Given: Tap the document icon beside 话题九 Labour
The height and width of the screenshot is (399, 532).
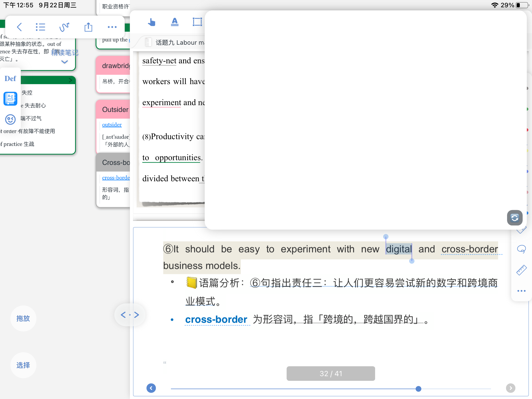Looking at the screenshot, I should pos(148,42).
